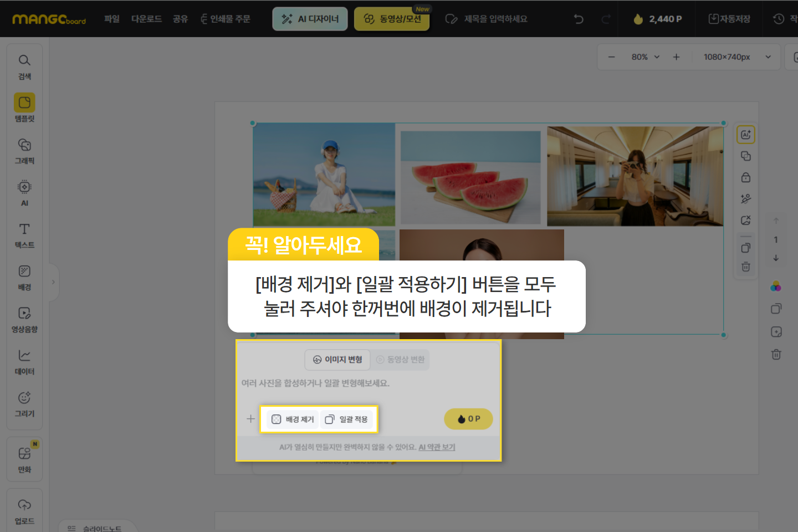Open the 영상음향 video and audio panel
The width and height of the screenshot is (798, 532).
(24, 319)
